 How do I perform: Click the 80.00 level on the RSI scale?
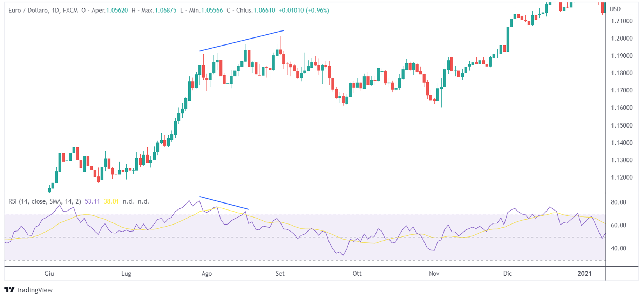618,202
